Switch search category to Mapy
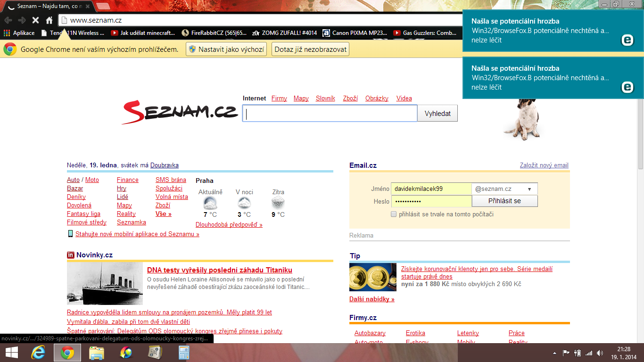644x362 pixels. point(301,99)
